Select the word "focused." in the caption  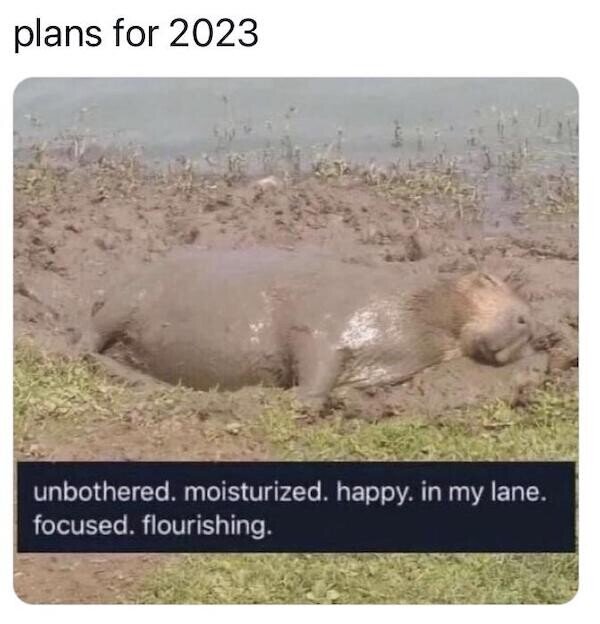point(85,526)
